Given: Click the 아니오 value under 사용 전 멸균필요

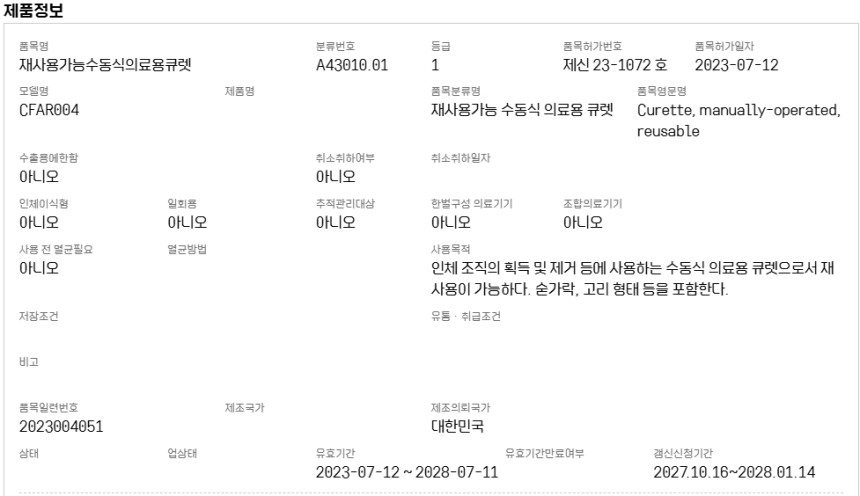Looking at the screenshot, I should click(x=39, y=268).
